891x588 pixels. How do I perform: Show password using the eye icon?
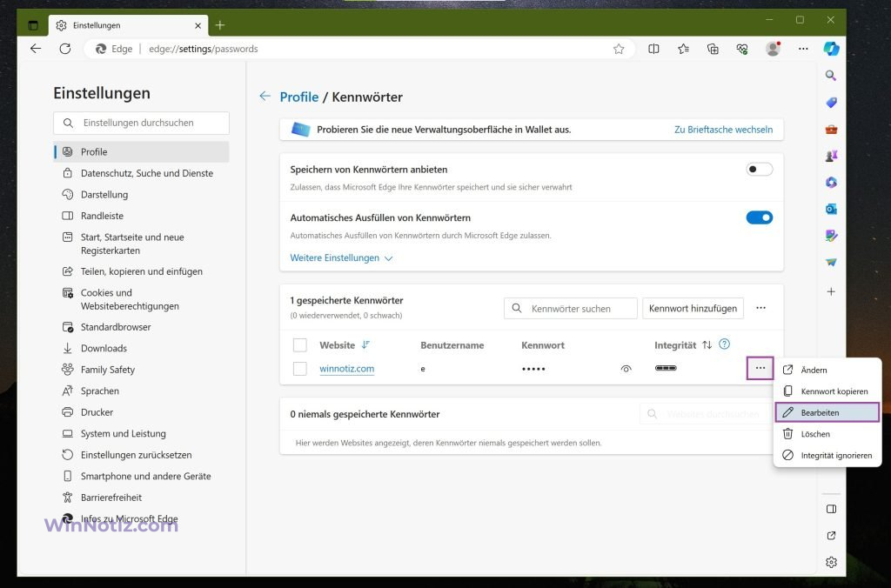625,369
